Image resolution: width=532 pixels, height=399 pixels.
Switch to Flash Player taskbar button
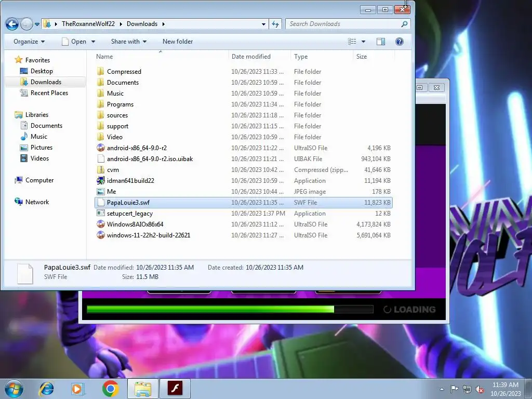click(175, 389)
